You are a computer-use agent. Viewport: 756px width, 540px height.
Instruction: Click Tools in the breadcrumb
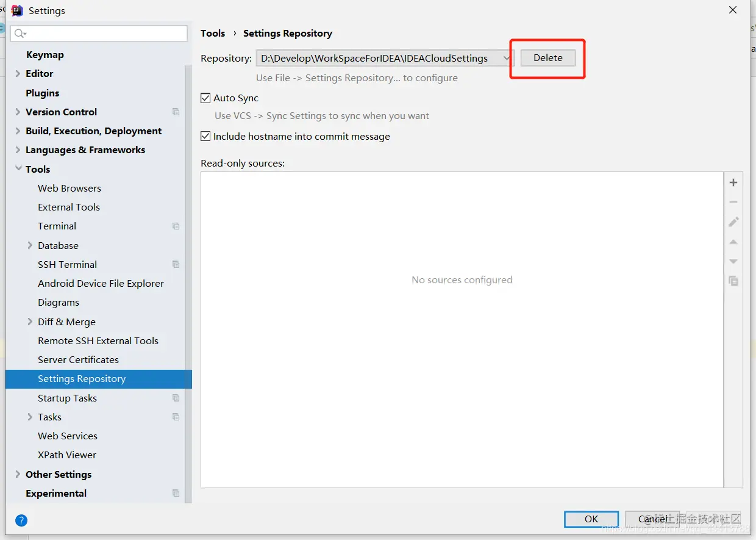[x=213, y=33]
